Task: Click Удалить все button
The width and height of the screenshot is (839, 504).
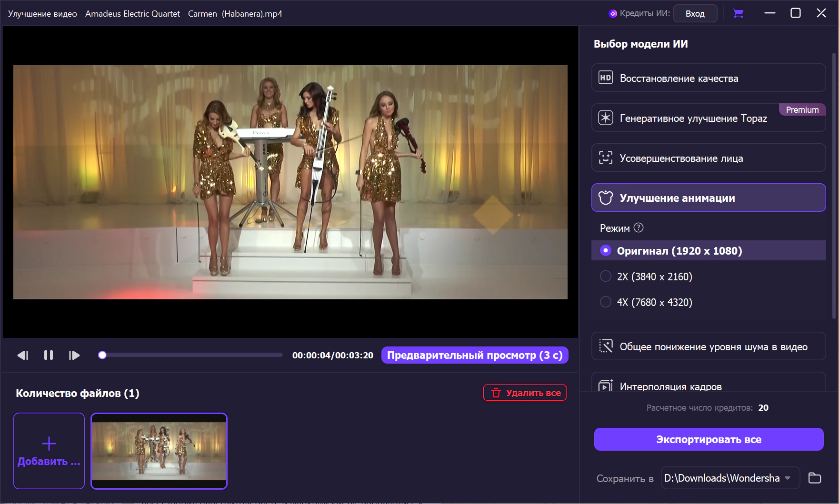Action: (525, 393)
